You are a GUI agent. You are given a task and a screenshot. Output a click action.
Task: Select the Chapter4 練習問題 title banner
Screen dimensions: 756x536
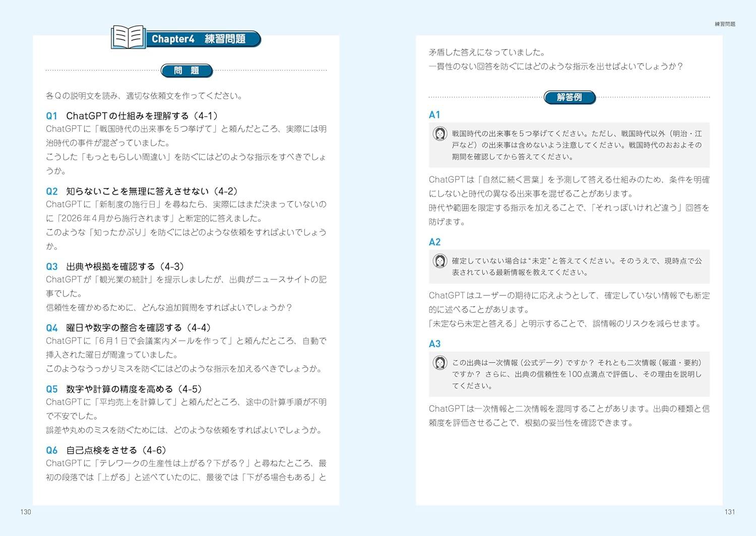[x=202, y=39]
